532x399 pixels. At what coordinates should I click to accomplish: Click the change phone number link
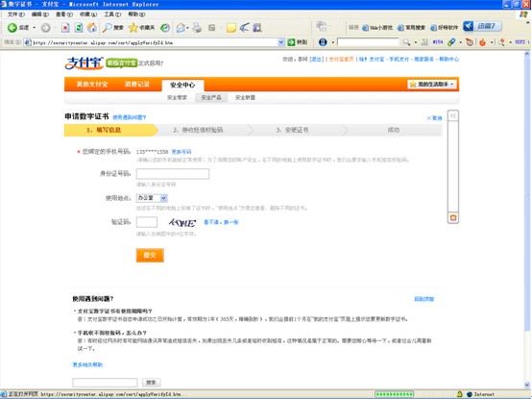pyautogui.click(x=181, y=152)
